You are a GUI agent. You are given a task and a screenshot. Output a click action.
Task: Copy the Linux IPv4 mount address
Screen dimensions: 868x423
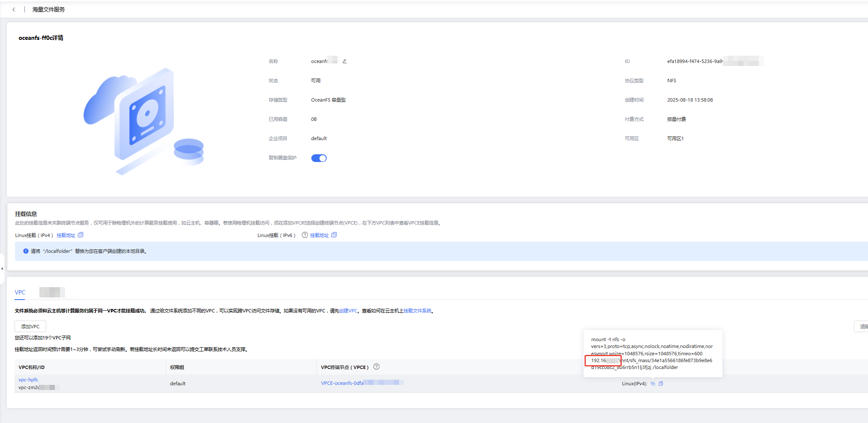pyautogui.click(x=81, y=235)
